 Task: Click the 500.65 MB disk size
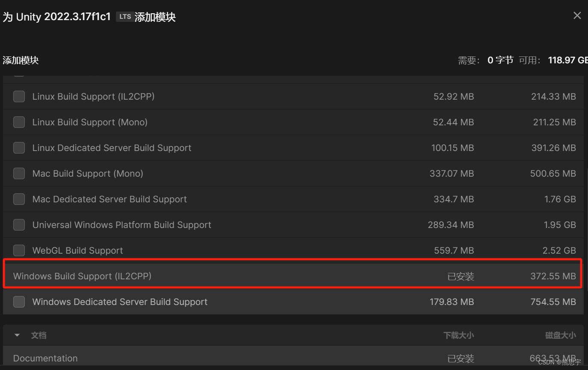click(x=553, y=174)
